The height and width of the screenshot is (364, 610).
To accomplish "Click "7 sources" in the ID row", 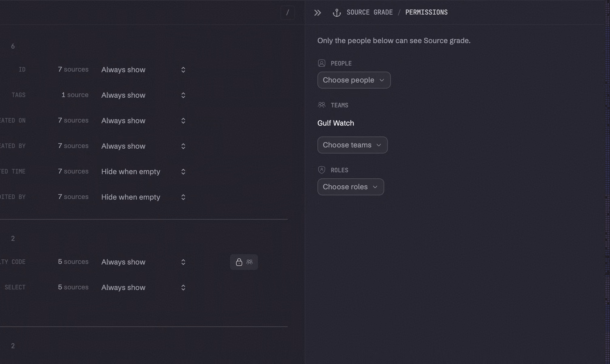I will point(73,69).
